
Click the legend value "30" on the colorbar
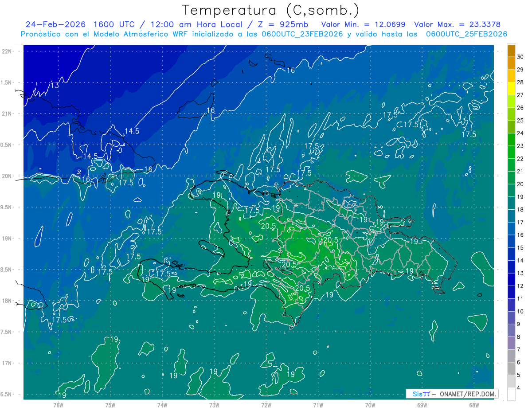(x=521, y=57)
